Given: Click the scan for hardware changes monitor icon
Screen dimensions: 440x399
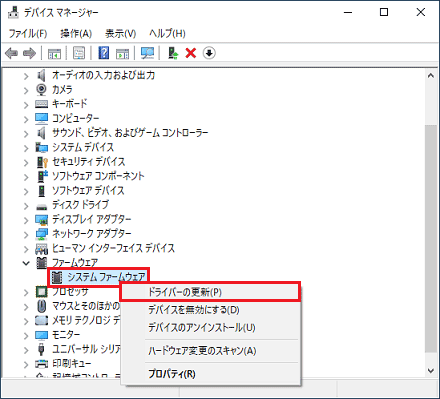Looking at the screenshot, I should (x=147, y=53).
